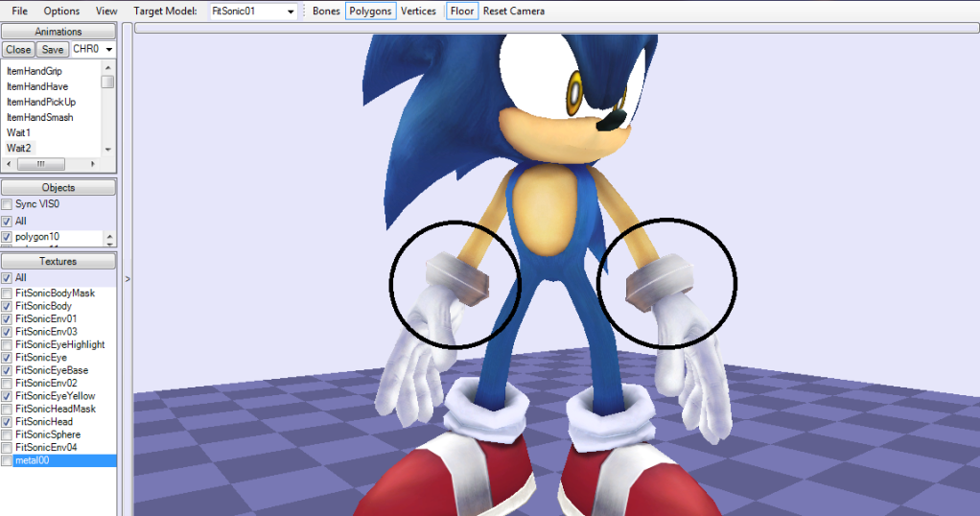Open the View menu
Screen dimensions: 980x516
coord(106,12)
